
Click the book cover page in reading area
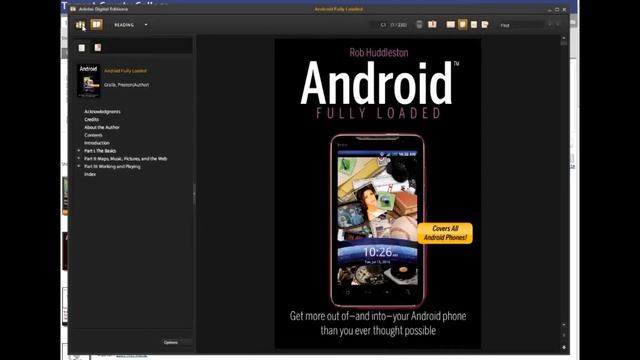pyautogui.click(x=378, y=194)
